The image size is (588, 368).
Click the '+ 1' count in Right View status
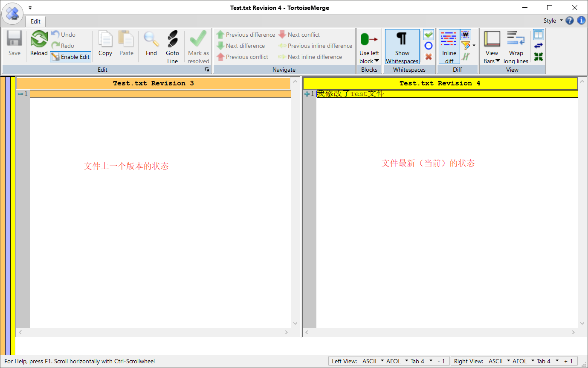pos(568,361)
